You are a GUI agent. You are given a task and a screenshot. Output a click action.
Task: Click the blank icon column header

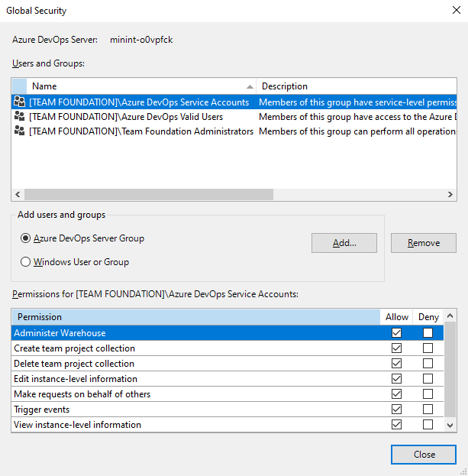[19, 86]
